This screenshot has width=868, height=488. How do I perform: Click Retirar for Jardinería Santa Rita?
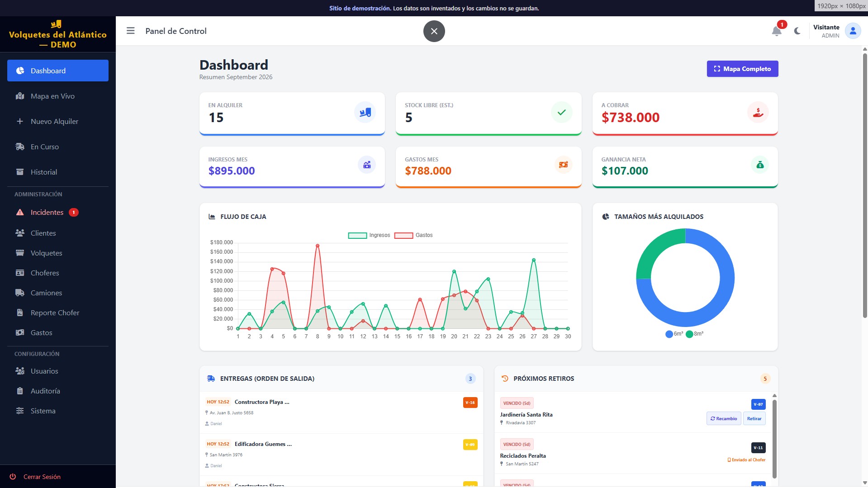pyautogui.click(x=754, y=418)
